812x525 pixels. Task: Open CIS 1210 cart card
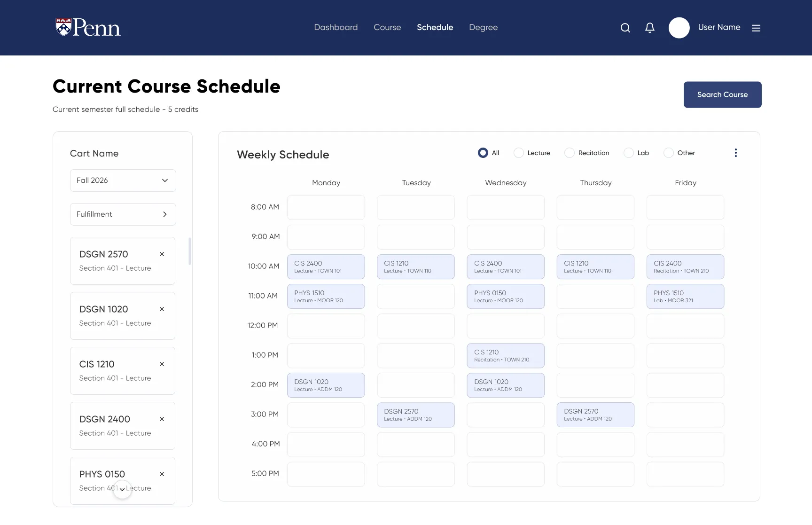[123, 371]
